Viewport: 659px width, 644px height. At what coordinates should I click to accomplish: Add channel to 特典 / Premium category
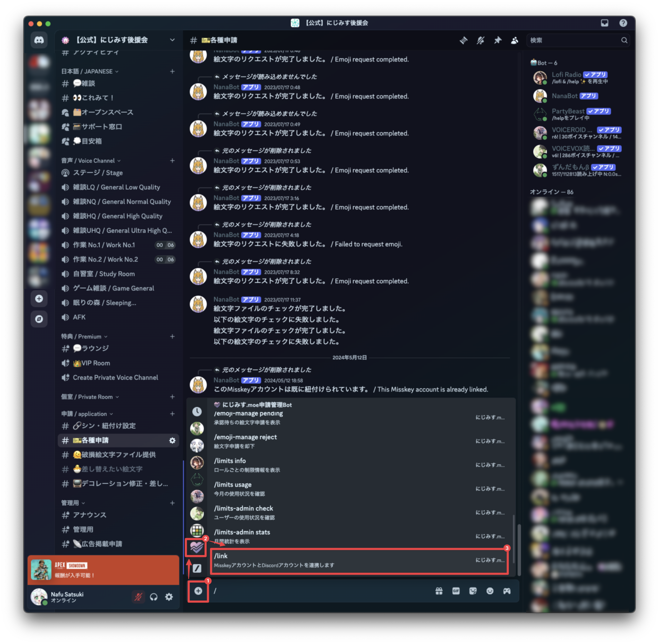[172, 337]
